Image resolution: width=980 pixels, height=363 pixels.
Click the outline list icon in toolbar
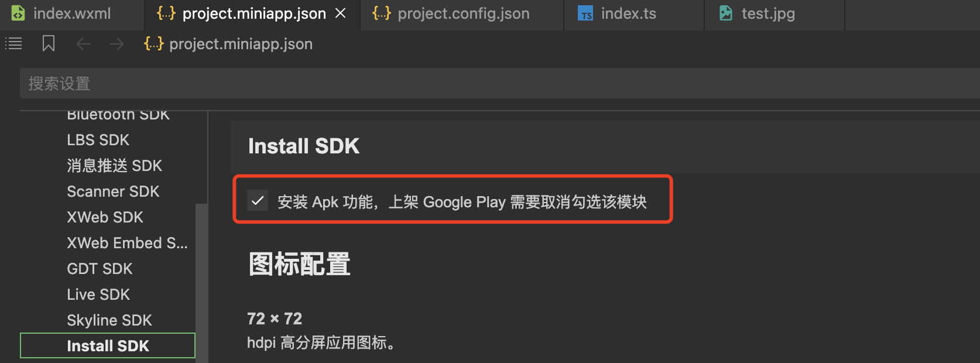pos(13,43)
